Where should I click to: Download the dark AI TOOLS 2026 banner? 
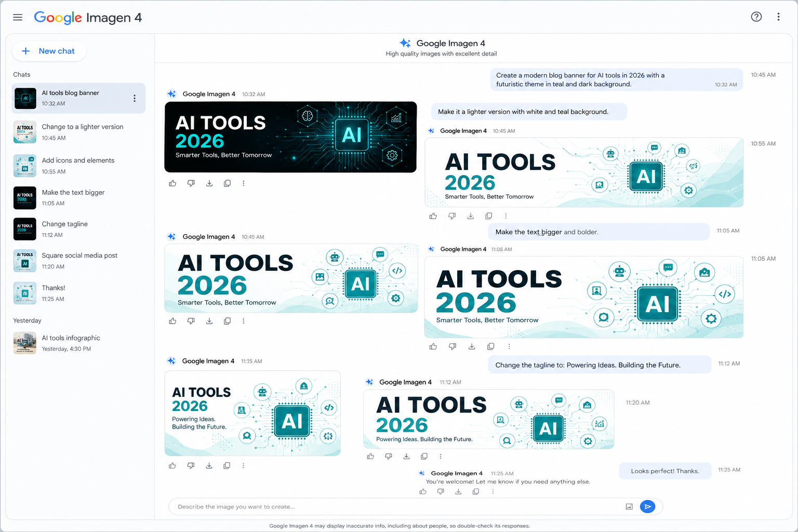[x=209, y=183]
